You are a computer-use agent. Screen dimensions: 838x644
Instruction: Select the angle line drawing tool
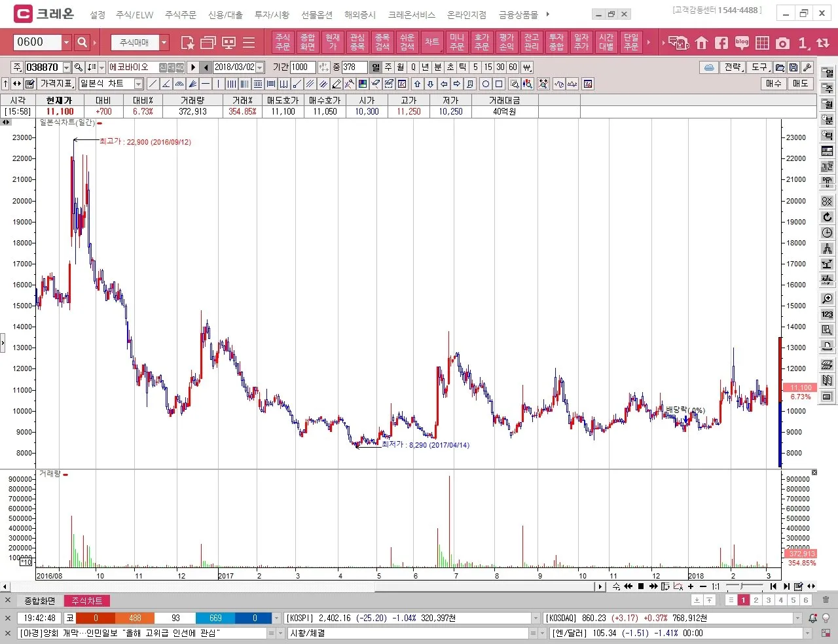(x=166, y=84)
